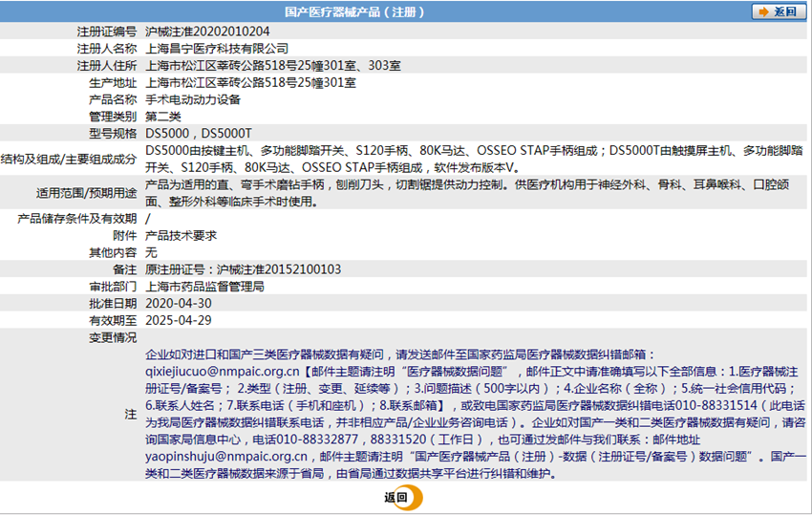Image resolution: width=812 pixels, height=515 pixels.
Task: Click the address ending in 301室、303室
Action: tap(273, 66)
